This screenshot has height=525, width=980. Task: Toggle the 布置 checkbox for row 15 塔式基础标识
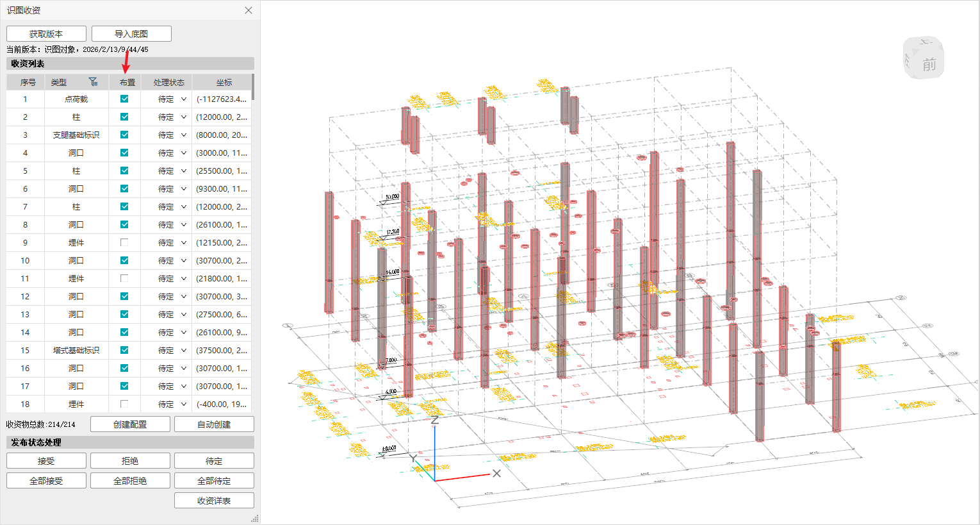pyautogui.click(x=124, y=351)
